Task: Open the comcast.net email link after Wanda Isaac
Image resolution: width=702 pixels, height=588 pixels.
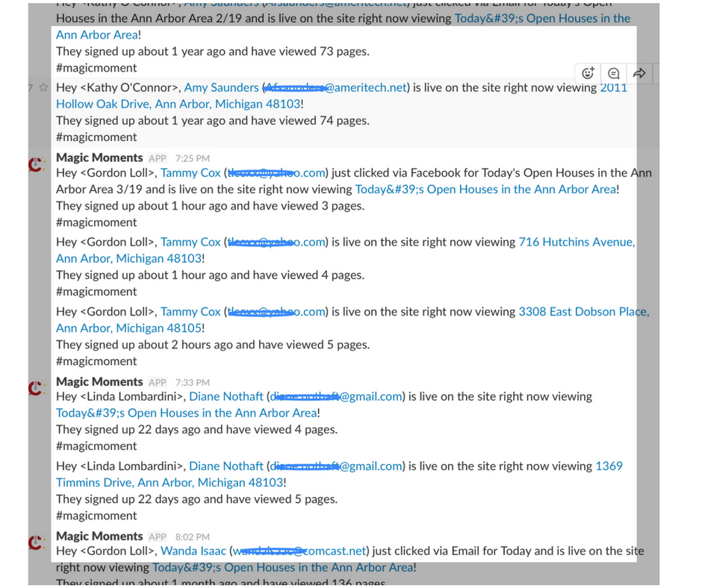Action: pos(299,551)
